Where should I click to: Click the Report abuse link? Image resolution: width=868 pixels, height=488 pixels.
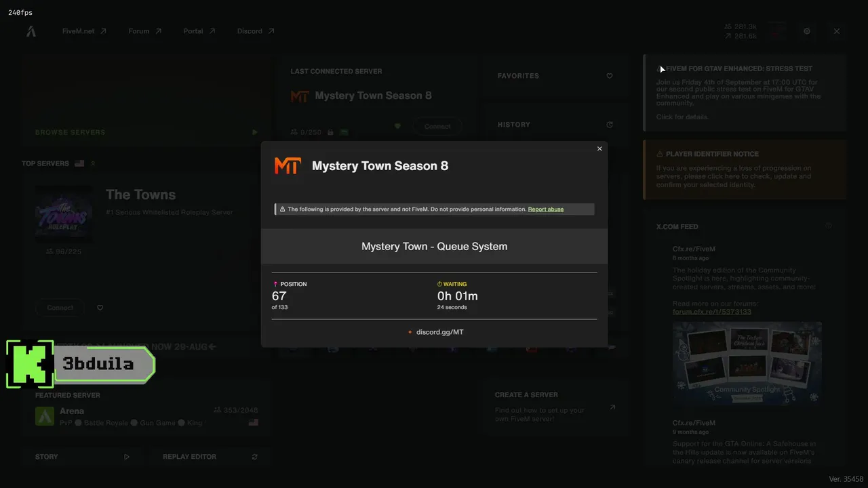546,209
